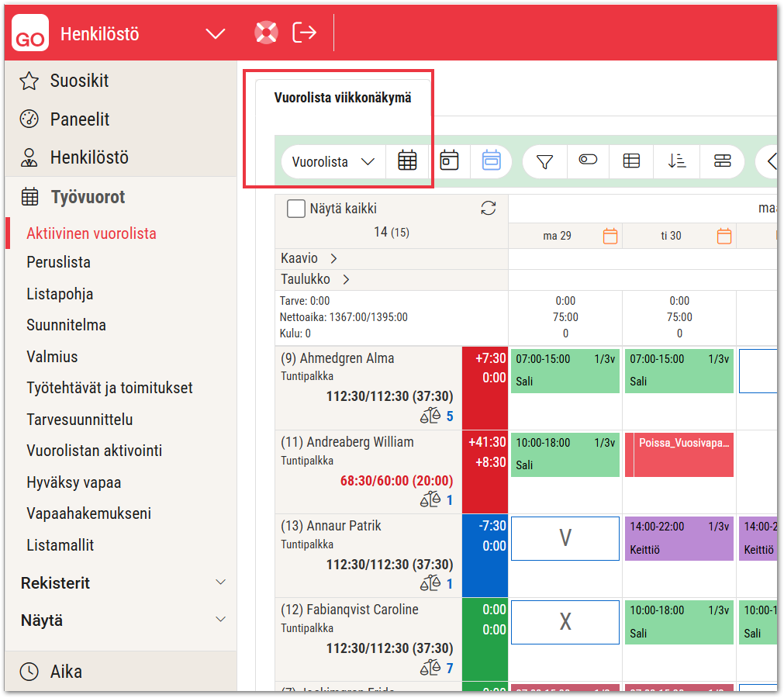Click the lifebuoy help icon in header
Viewport: 784px width, 698px height.
point(266,33)
